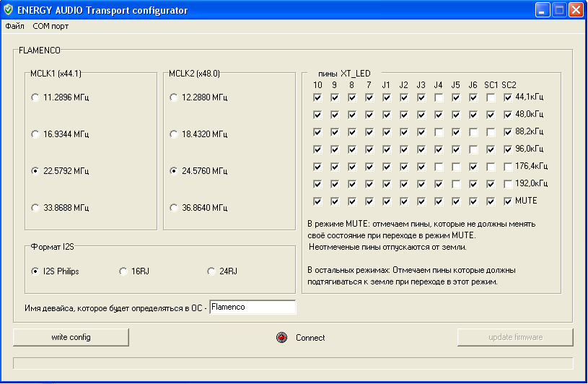
Task: Click the Connect label
Action: (310, 338)
